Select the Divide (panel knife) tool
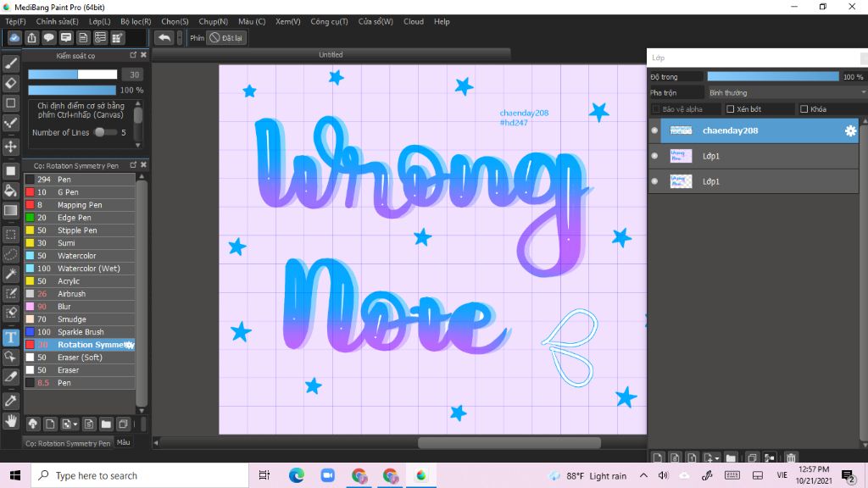This screenshot has width=868, height=488. point(11,377)
